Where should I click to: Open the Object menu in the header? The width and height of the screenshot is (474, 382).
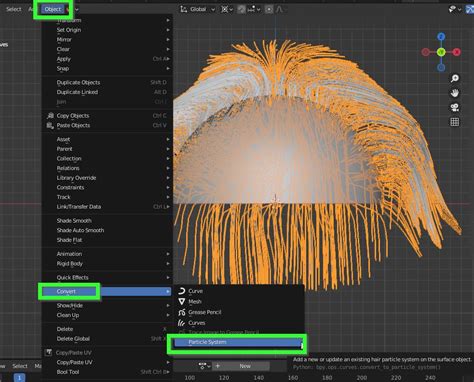click(x=53, y=9)
